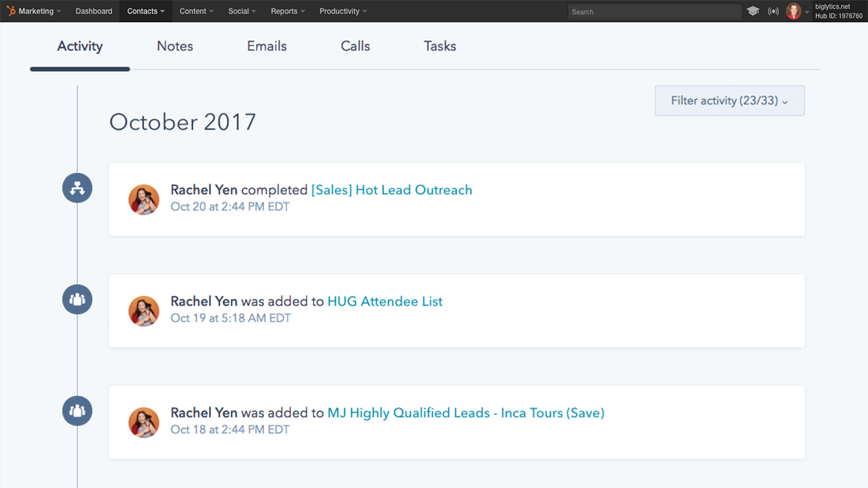The height and width of the screenshot is (488, 868).
Task: Switch to the Calls tab
Action: (x=355, y=46)
